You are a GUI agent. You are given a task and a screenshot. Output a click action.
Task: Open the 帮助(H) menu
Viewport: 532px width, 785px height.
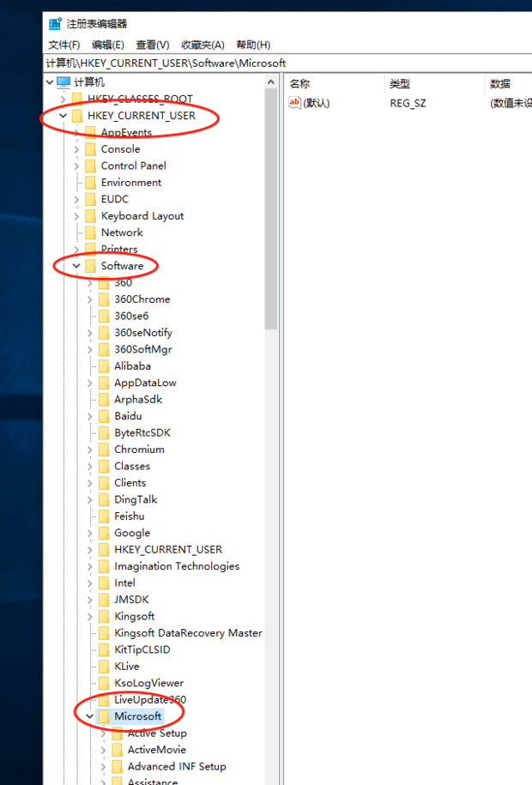pos(253,45)
